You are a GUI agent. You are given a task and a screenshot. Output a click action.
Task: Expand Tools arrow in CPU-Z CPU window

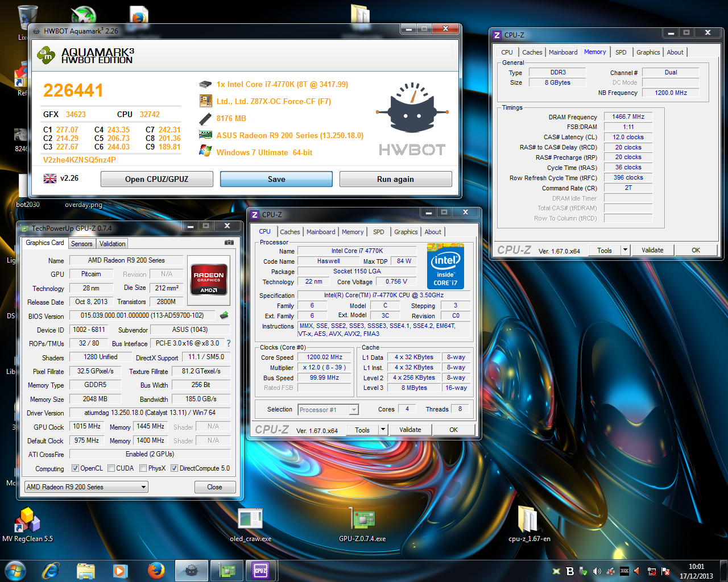coord(383,430)
